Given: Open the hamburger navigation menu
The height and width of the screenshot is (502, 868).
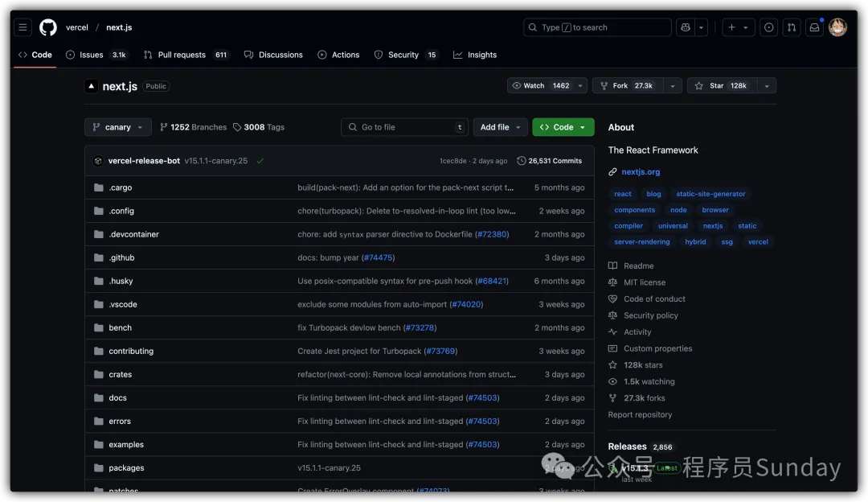Looking at the screenshot, I should pos(23,27).
